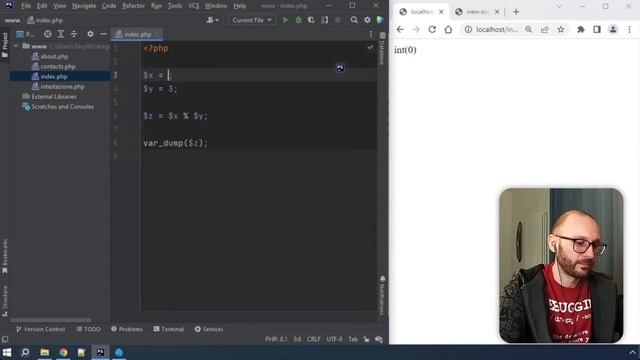Screen dimensions: 640x360
Task: Open editor tabs more options menu
Action: pos(371,34)
